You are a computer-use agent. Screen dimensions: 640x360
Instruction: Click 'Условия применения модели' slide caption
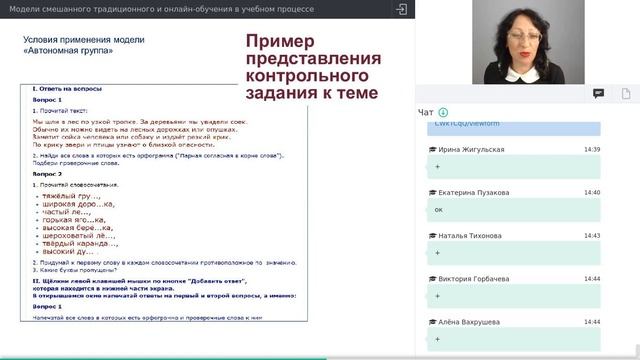coord(84,45)
